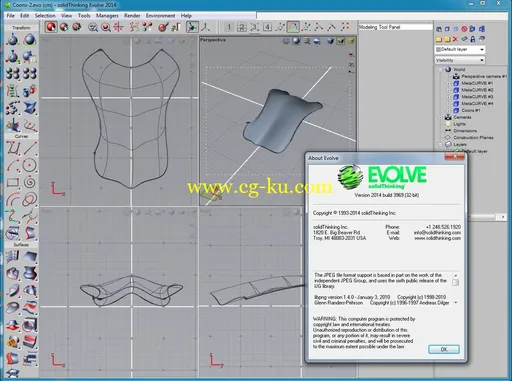The image size is (512, 381).
Task: Switch to the four-view layout button
Action: pyautogui.click(x=242, y=27)
